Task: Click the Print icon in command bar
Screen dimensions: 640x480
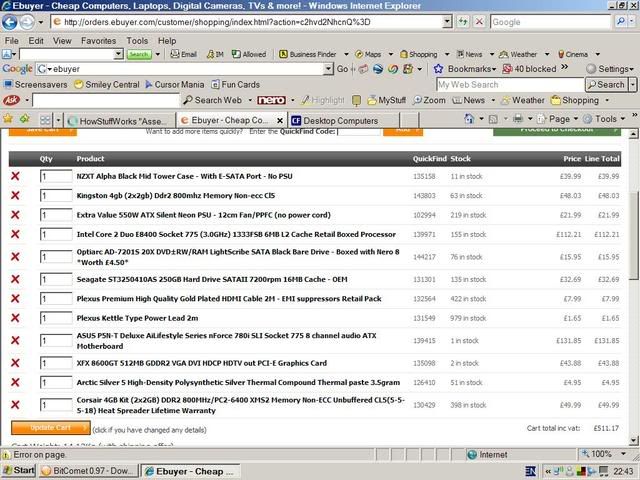Action: click(518, 119)
